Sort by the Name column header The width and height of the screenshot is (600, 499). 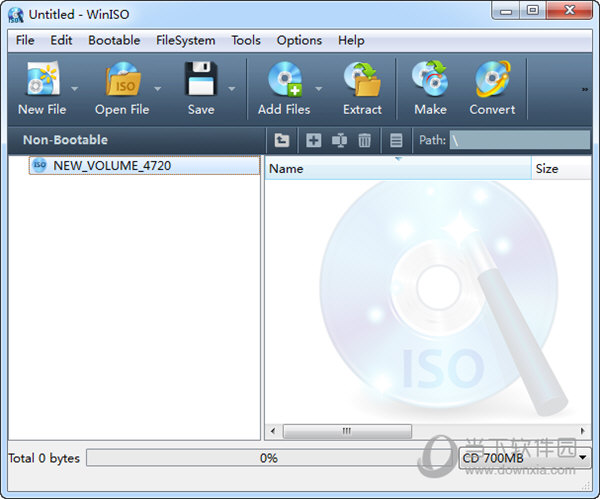tap(398, 169)
